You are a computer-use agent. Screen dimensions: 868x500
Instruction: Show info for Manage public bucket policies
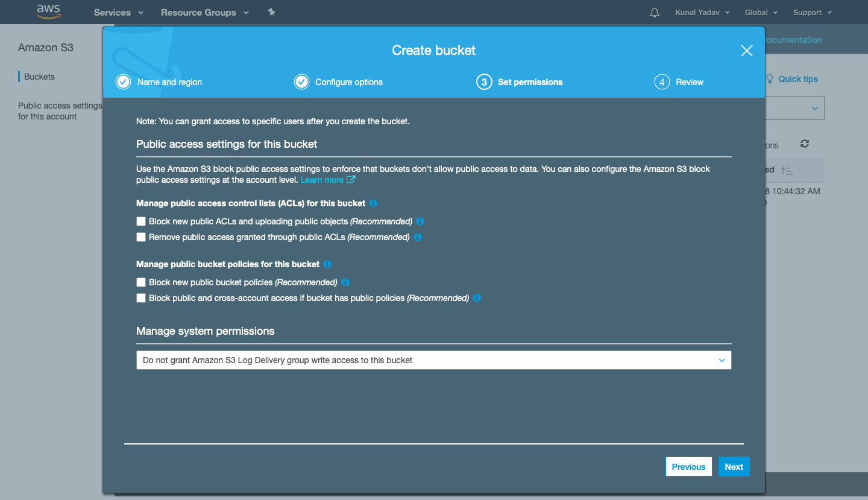327,264
